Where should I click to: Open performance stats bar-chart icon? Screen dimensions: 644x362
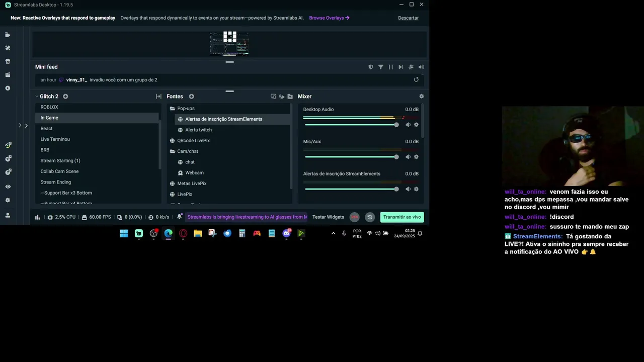38,217
